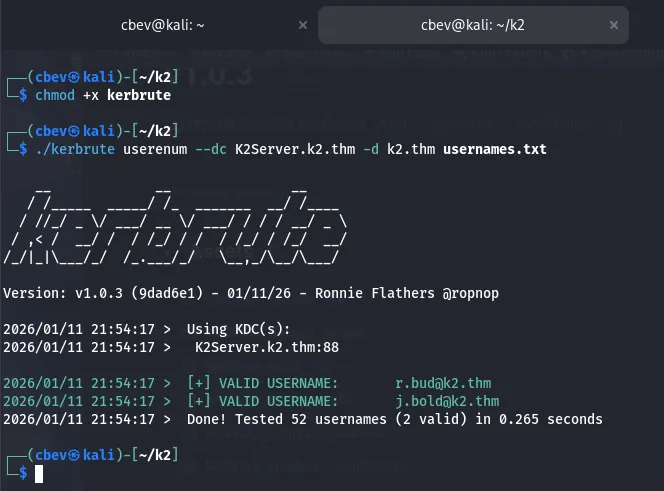Click the --dc flag in the command
Image resolution: width=664 pixels, height=491 pixels.
211,149
